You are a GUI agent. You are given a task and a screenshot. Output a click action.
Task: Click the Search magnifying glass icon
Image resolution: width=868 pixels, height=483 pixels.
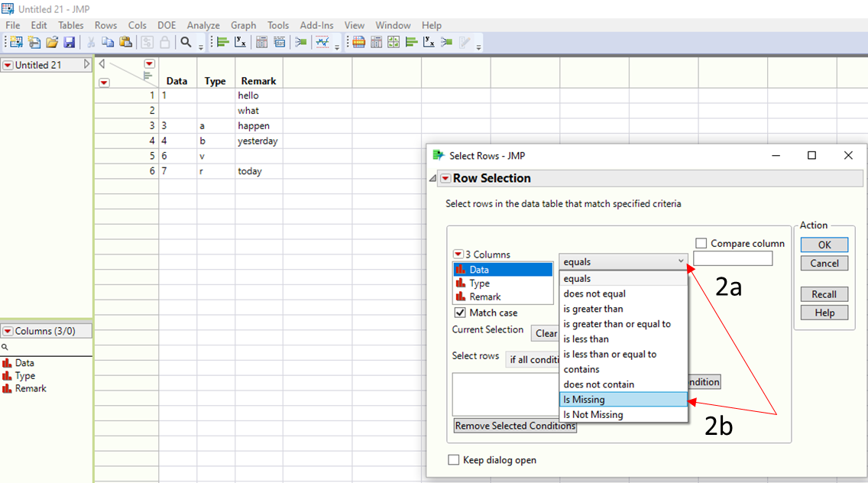point(186,43)
